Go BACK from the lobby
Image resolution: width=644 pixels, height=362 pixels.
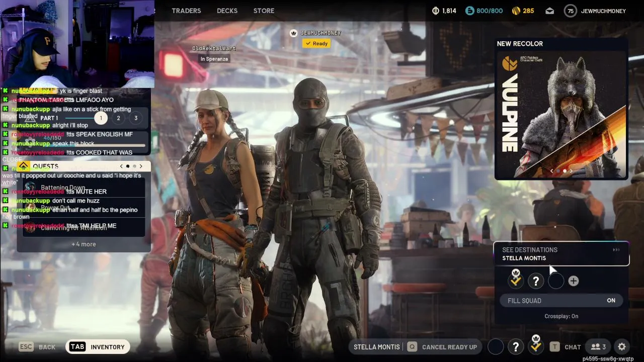coord(47,347)
